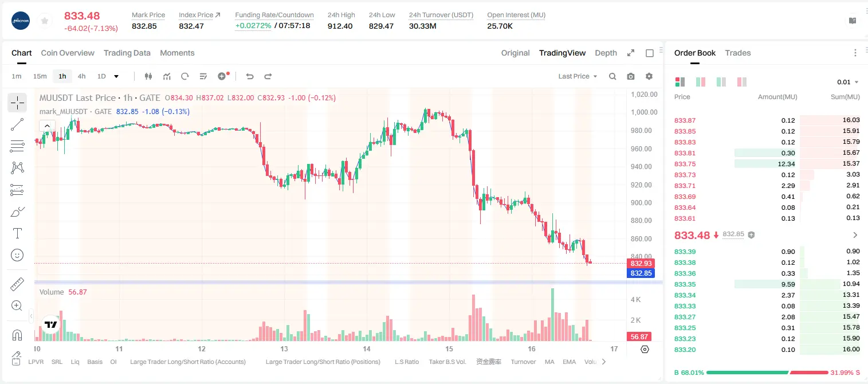
Task: Switch chart to Depth view
Action: (606, 53)
